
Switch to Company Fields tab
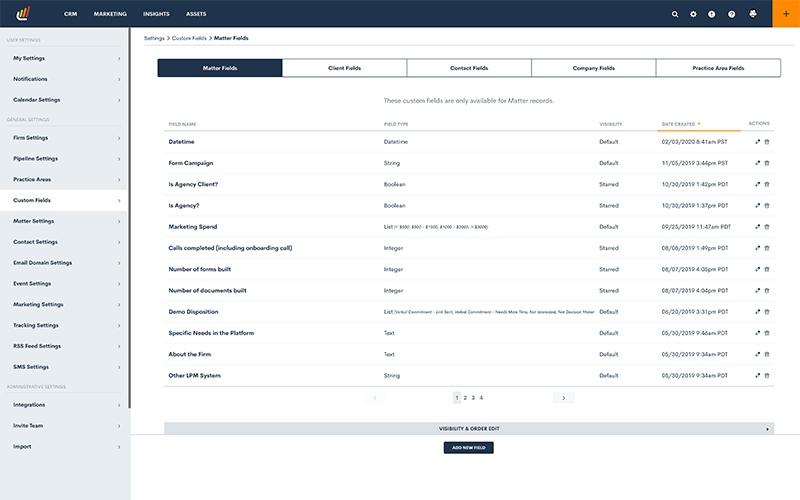[593, 68]
